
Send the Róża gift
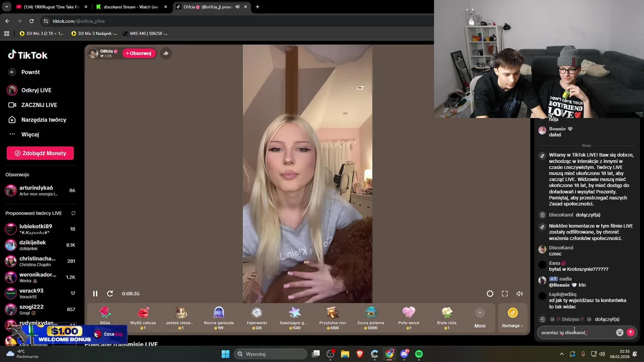pyautogui.click(x=105, y=318)
